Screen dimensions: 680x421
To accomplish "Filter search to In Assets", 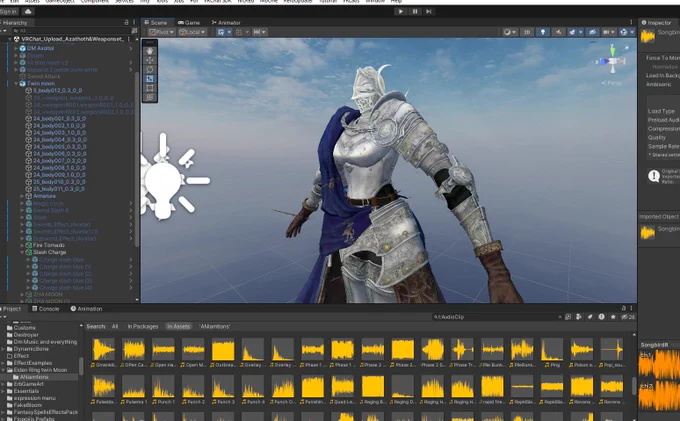I will tap(178, 326).
